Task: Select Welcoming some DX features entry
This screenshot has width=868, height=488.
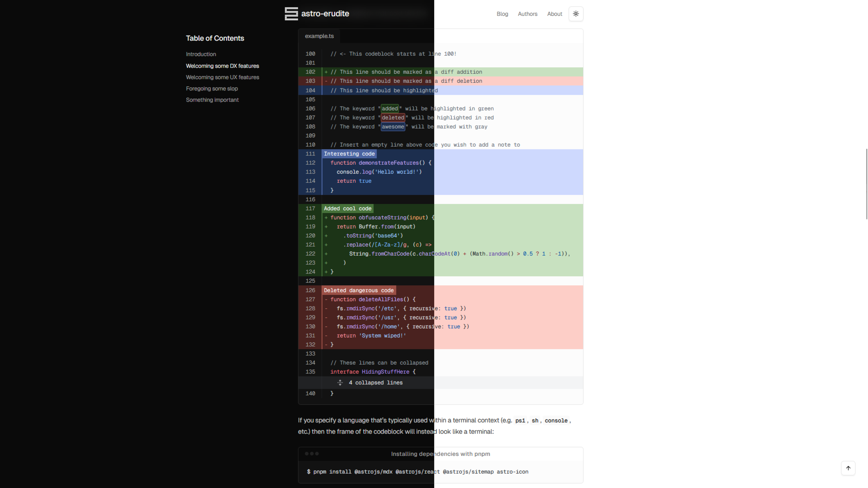Action: point(222,66)
